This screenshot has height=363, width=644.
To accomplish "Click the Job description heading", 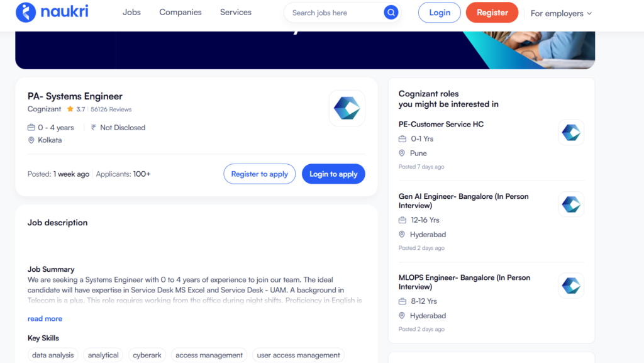I will click(x=57, y=223).
